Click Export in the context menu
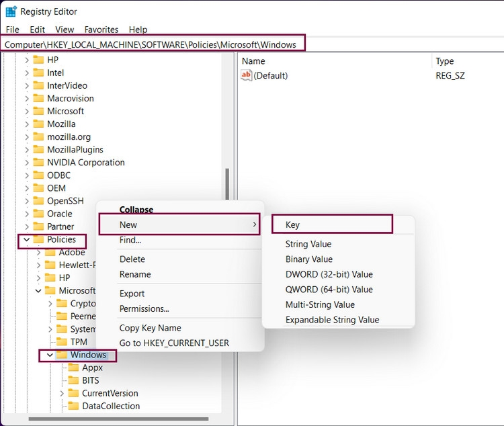This screenshot has width=504, height=426. [x=180, y=294]
